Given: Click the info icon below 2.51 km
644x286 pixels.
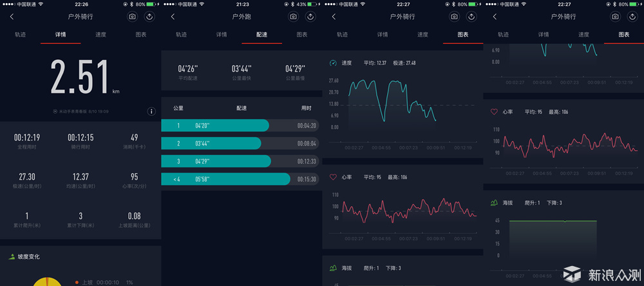Looking at the screenshot, I should pos(151,111).
